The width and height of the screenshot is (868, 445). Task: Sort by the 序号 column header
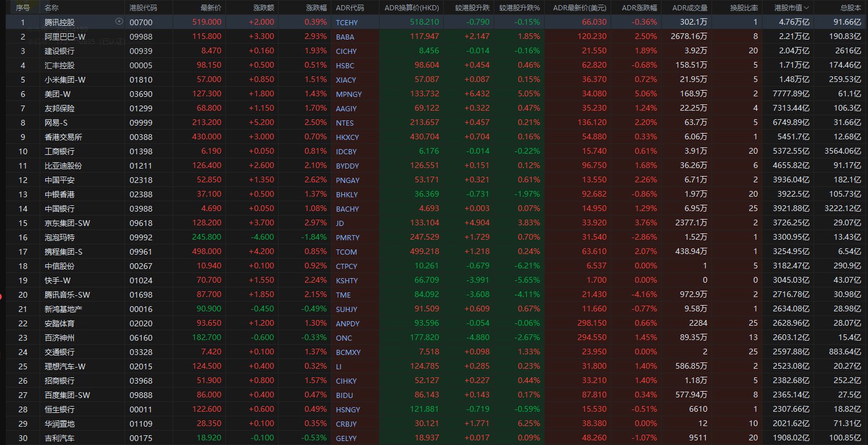[22, 7]
